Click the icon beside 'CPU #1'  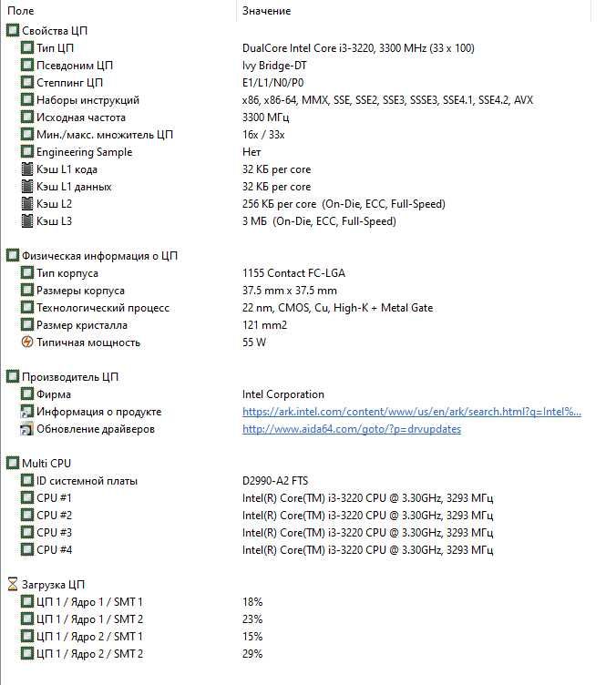pyautogui.click(x=27, y=498)
